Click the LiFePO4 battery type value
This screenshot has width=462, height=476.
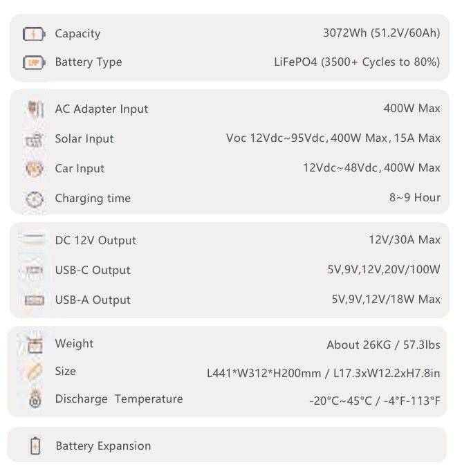357,62
